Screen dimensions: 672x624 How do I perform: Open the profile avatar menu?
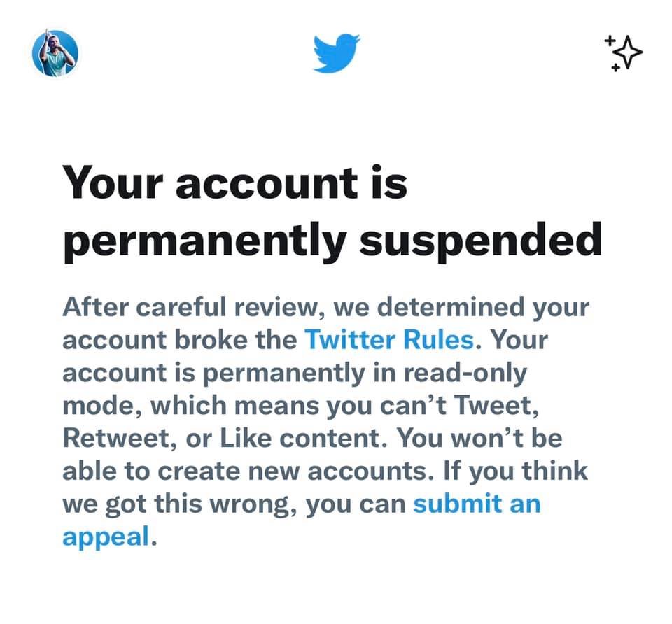click(55, 55)
